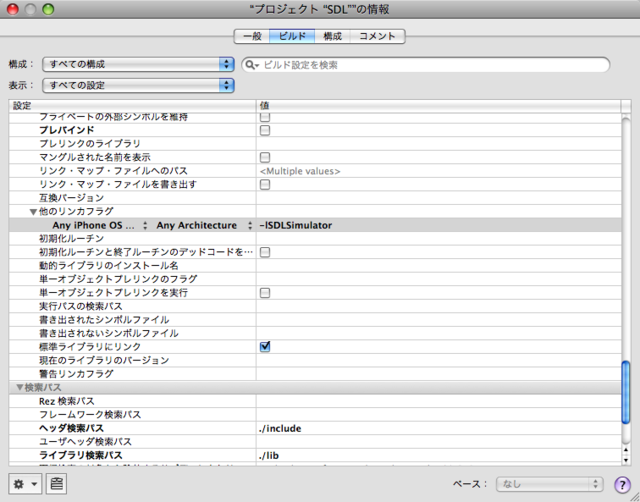Select the 実行パスの検索パス row
Image resolution: width=640 pixels, height=502 pixels.
315,306
